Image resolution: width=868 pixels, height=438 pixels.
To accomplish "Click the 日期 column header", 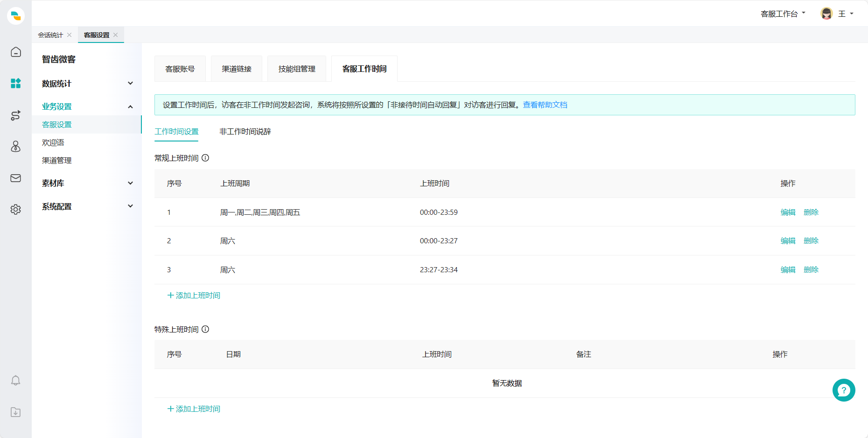I will click(233, 354).
